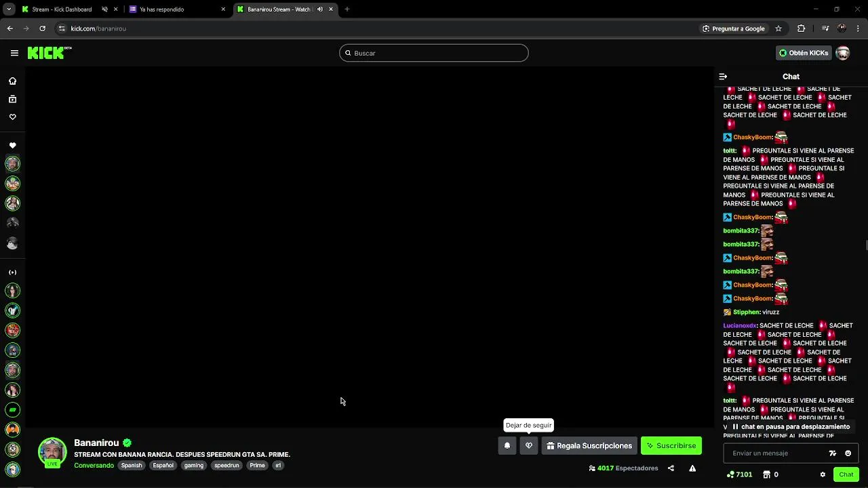Open the Home icon in sidebar
This screenshot has width=868, height=488.
(x=12, y=81)
